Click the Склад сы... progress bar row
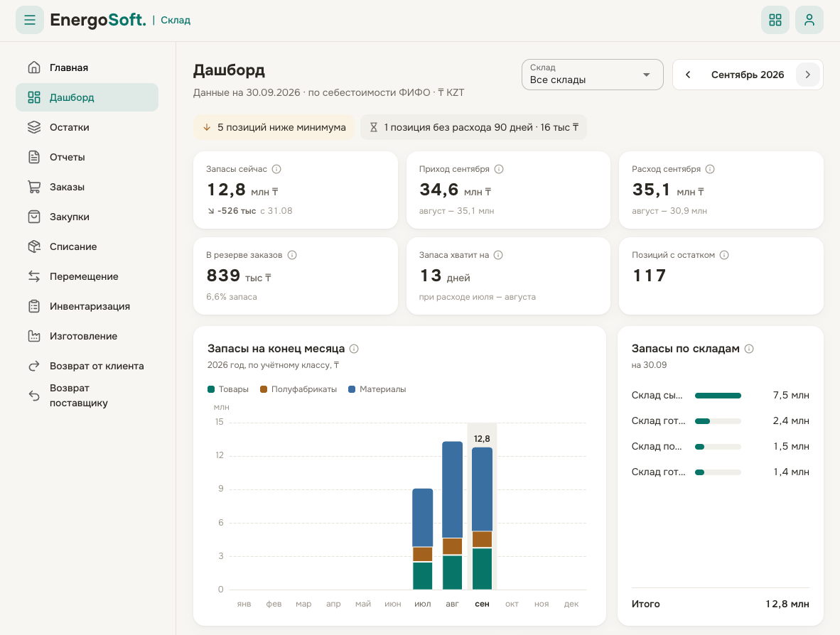This screenshot has width=840, height=635. 720,396
